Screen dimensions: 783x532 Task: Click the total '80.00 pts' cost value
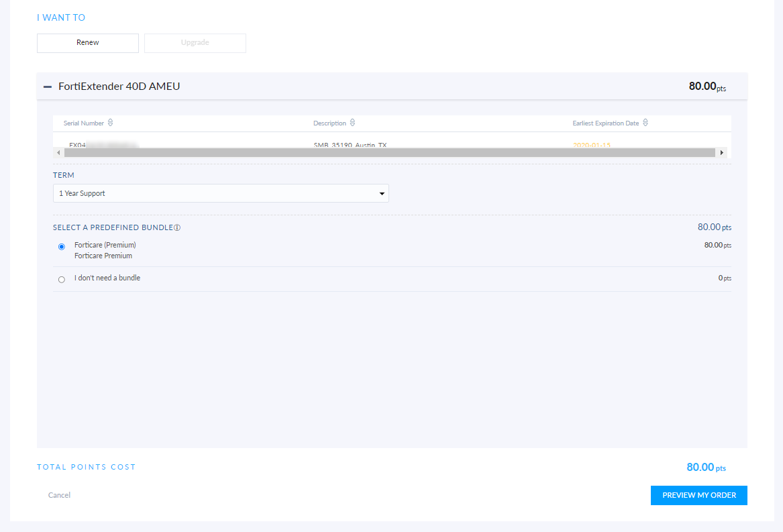[x=706, y=467]
